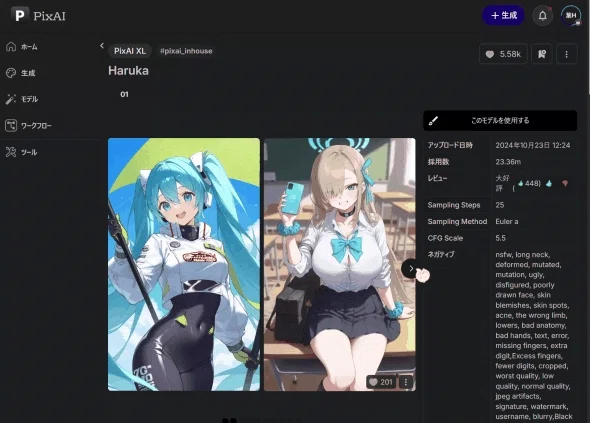
Task: Open the Hatsune Miku racing sample image
Action: 184,265
